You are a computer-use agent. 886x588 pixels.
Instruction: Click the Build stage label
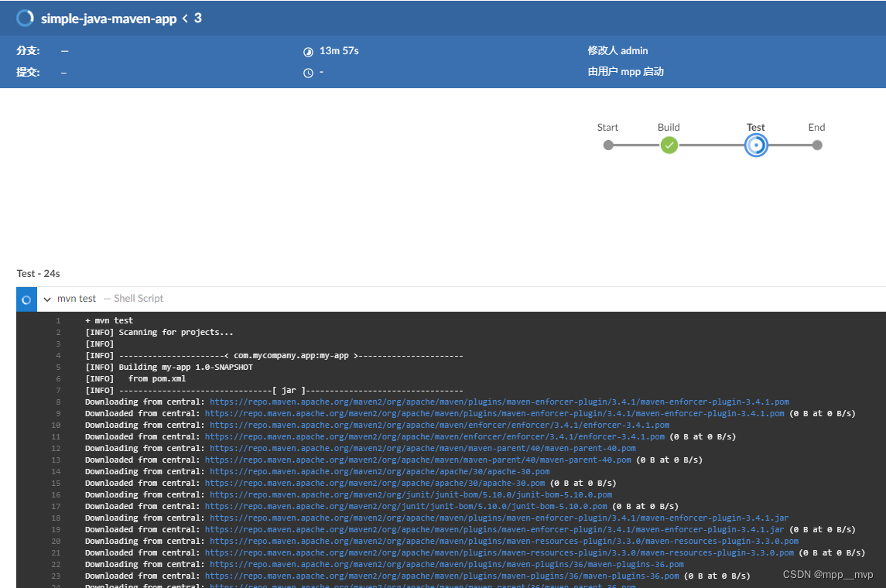point(669,127)
